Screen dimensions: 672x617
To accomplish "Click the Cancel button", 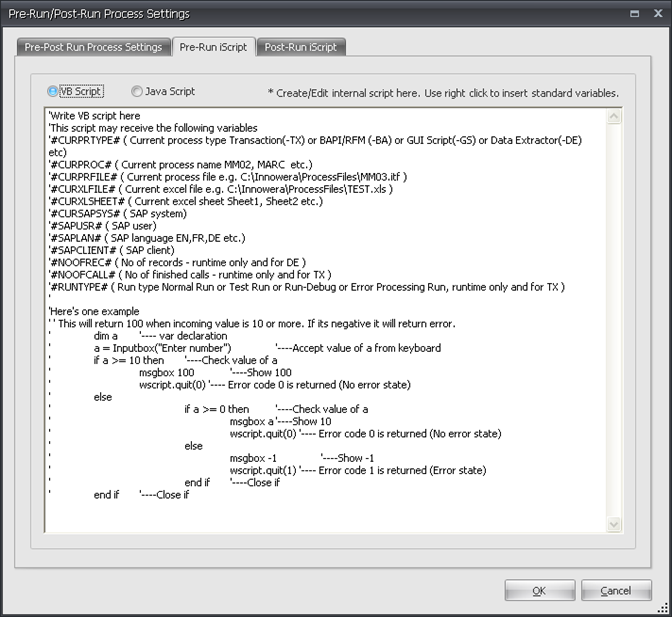I will point(616,590).
